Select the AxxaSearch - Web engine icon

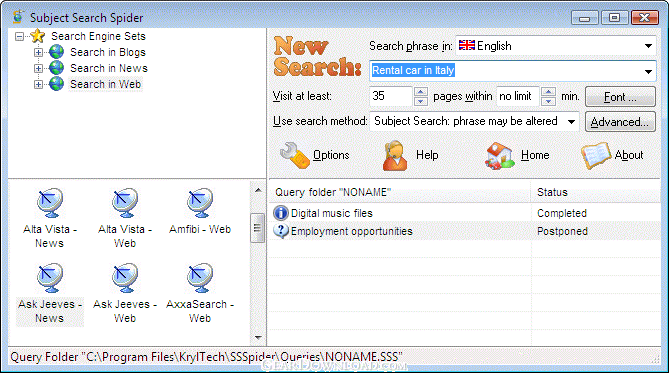[x=200, y=278]
